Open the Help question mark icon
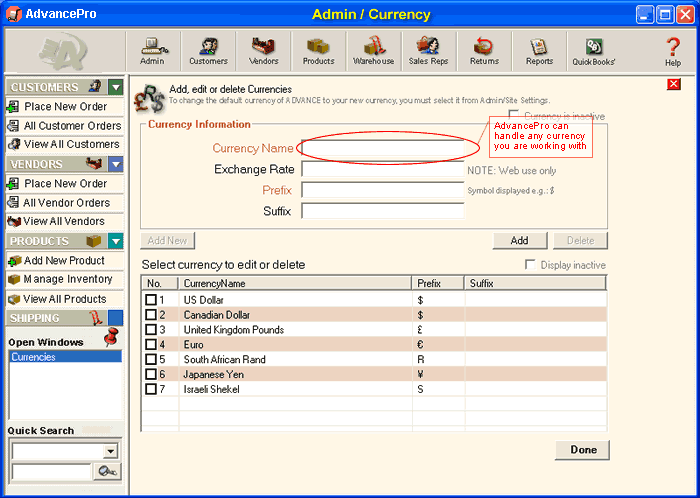 [673, 51]
